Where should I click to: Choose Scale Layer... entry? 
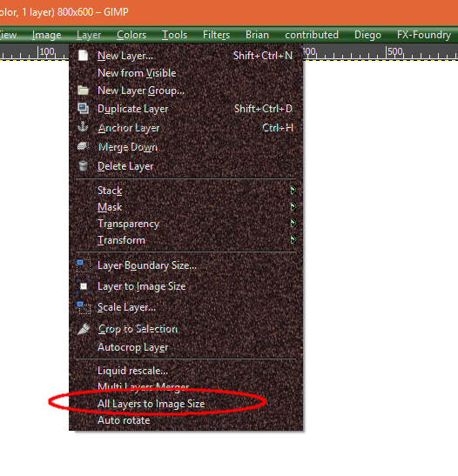[x=185, y=307]
